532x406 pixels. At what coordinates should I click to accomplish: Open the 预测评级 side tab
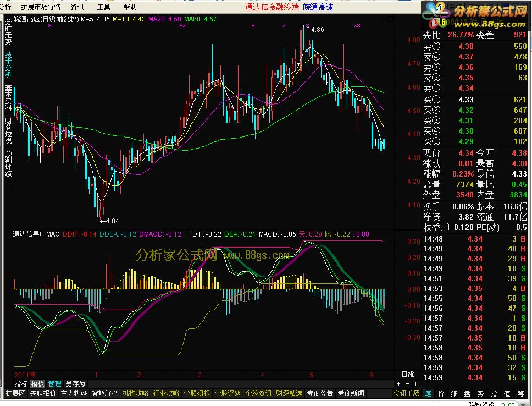(8, 164)
